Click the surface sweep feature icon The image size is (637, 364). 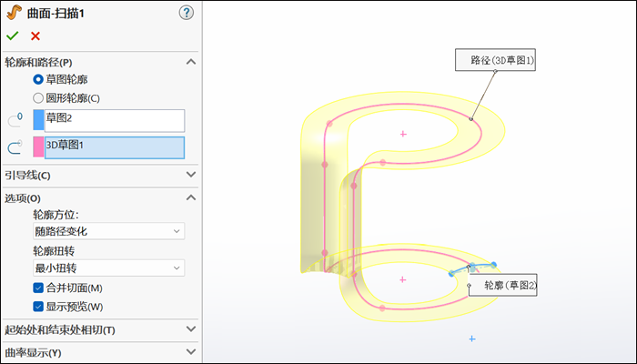(x=13, y=12)
